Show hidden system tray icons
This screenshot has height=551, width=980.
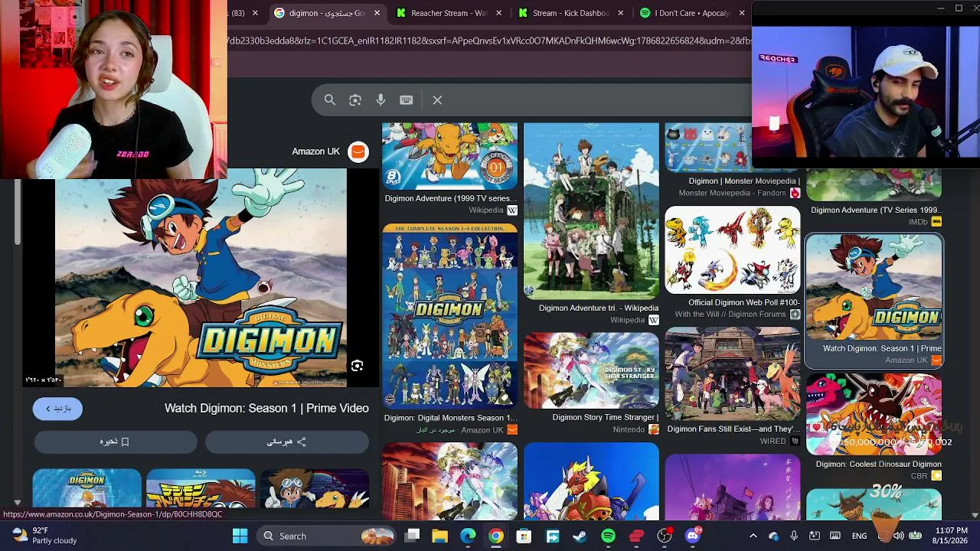tap(753, 536)
